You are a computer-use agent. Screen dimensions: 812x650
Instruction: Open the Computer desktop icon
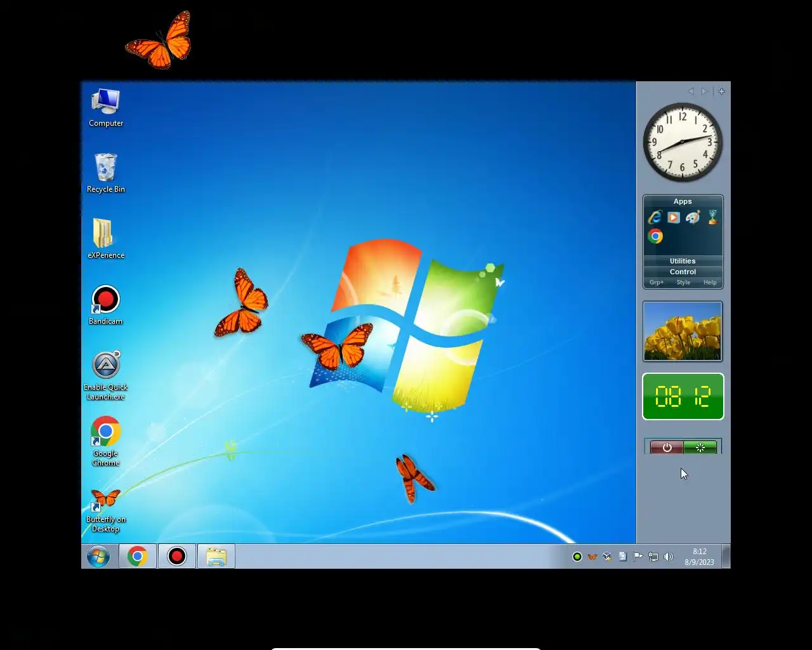[106, 108]
